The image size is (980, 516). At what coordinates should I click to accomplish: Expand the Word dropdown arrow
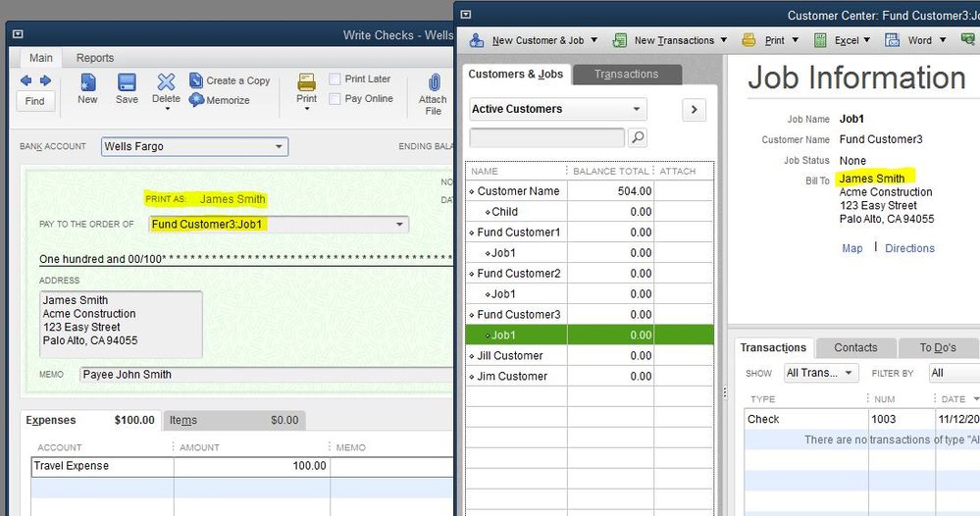[x=943, y=40]
